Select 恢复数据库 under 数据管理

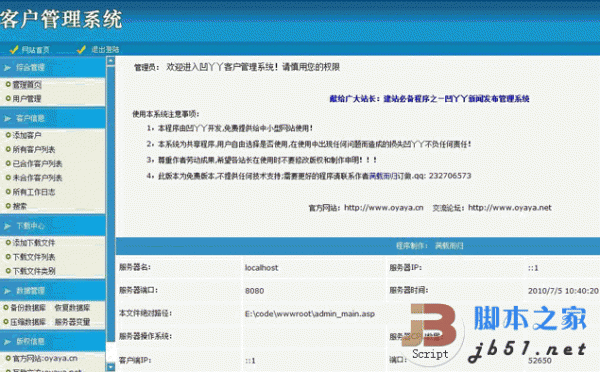tap(72, 308)
